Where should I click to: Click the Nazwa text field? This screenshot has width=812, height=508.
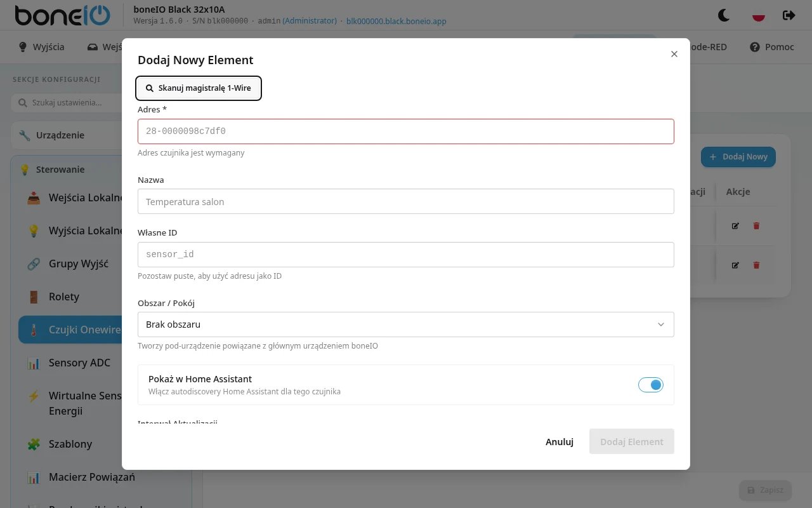coord(406,201)
